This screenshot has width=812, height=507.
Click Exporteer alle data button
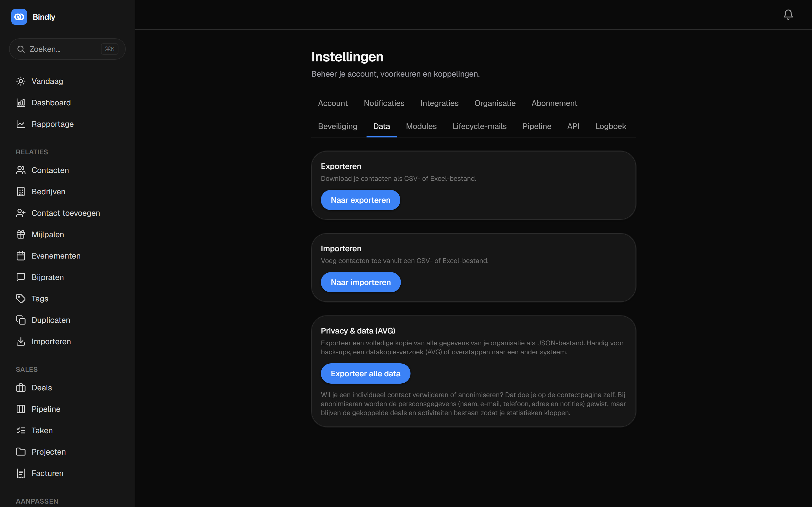point(365,373)
